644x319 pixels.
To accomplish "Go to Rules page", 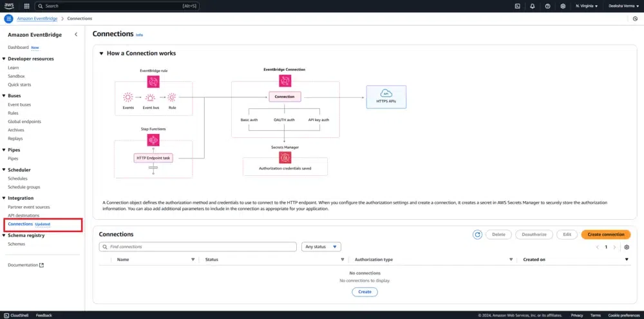I will click(13, 113).
